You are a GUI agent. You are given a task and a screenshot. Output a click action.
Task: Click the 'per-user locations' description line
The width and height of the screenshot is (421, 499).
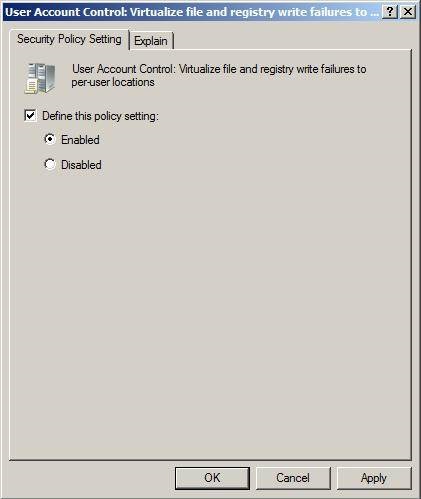pos(113,82)
